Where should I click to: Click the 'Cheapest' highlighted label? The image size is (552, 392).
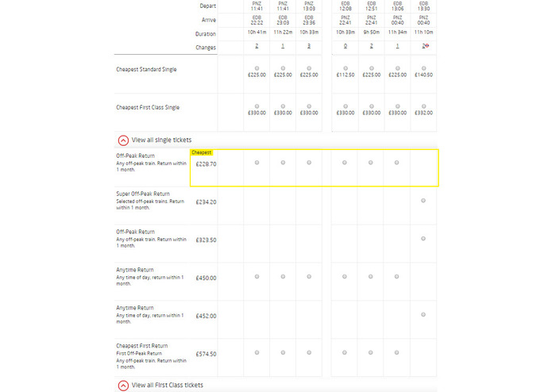pyautogui.click(x=202, y=152)
